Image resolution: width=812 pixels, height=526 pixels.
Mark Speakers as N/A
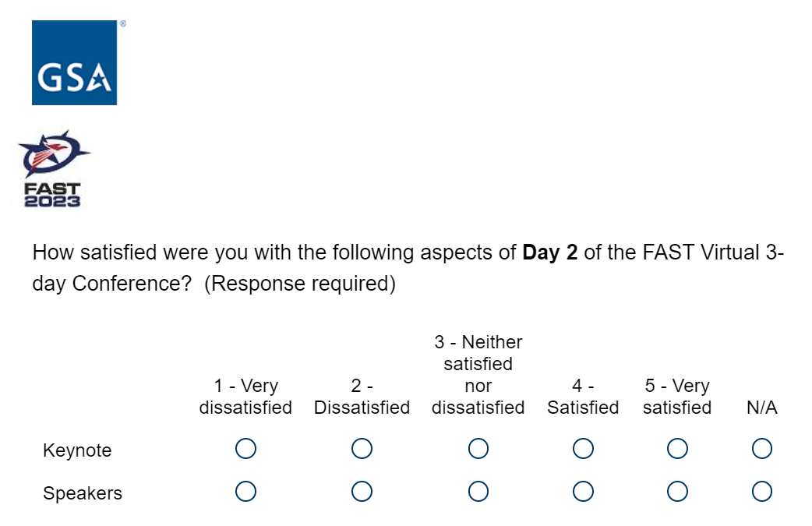tap(762, 492)
